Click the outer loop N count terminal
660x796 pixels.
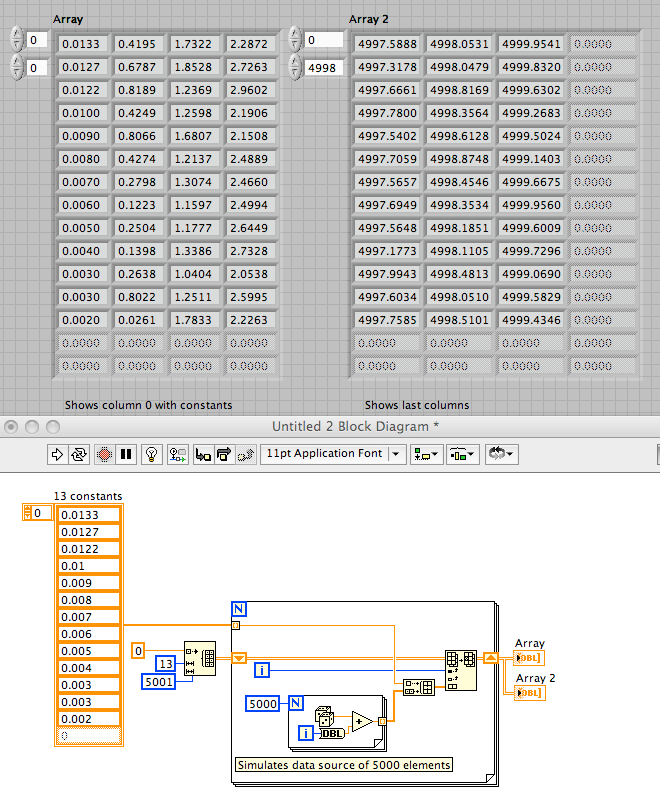[239, 609]
